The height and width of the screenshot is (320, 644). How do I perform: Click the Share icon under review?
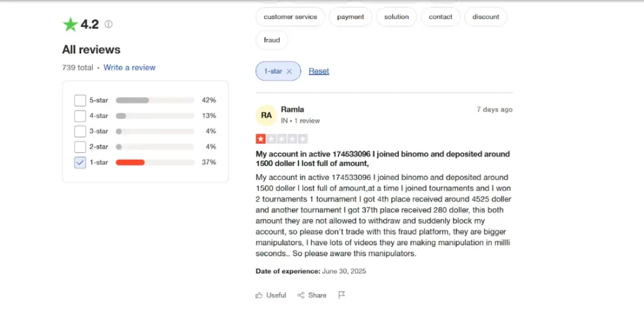pos(301,295)
